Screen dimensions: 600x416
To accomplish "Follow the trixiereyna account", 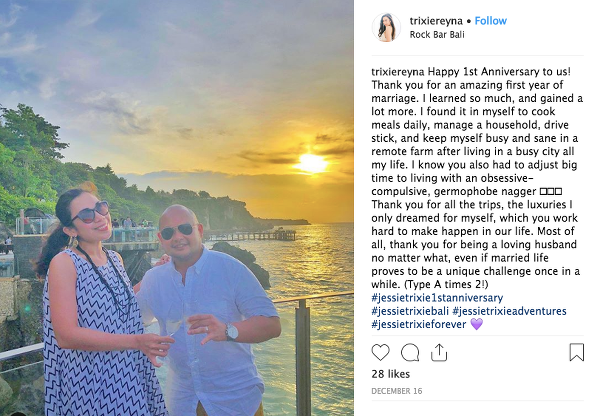I will point(490,21).
